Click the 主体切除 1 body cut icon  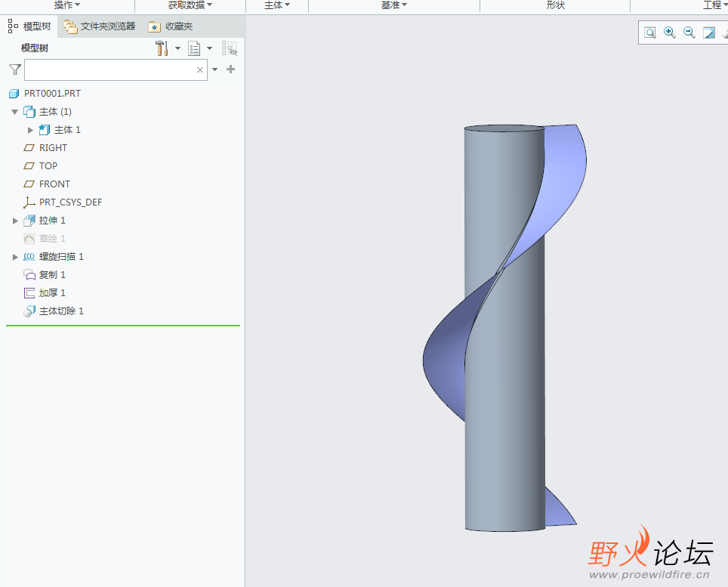point(29,311)
